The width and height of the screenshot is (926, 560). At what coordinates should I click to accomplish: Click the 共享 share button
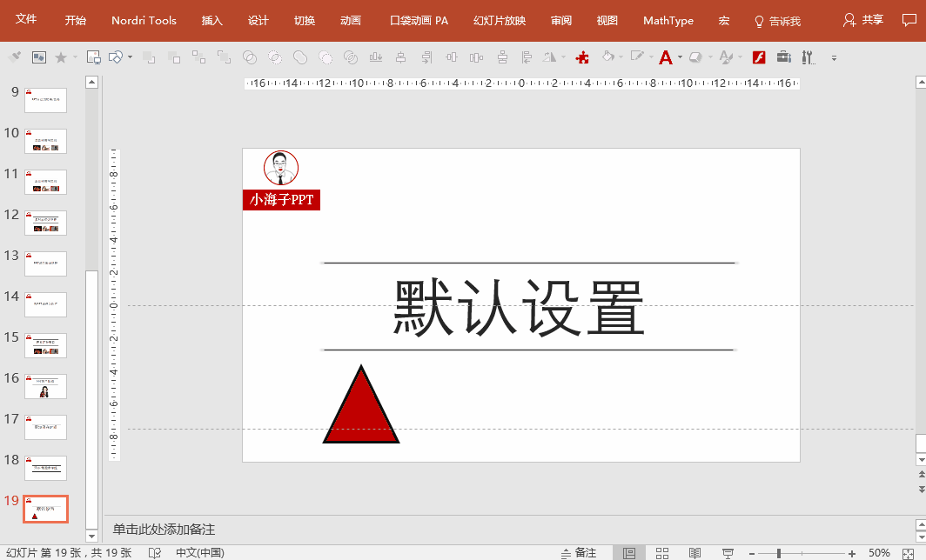[863, 20]
